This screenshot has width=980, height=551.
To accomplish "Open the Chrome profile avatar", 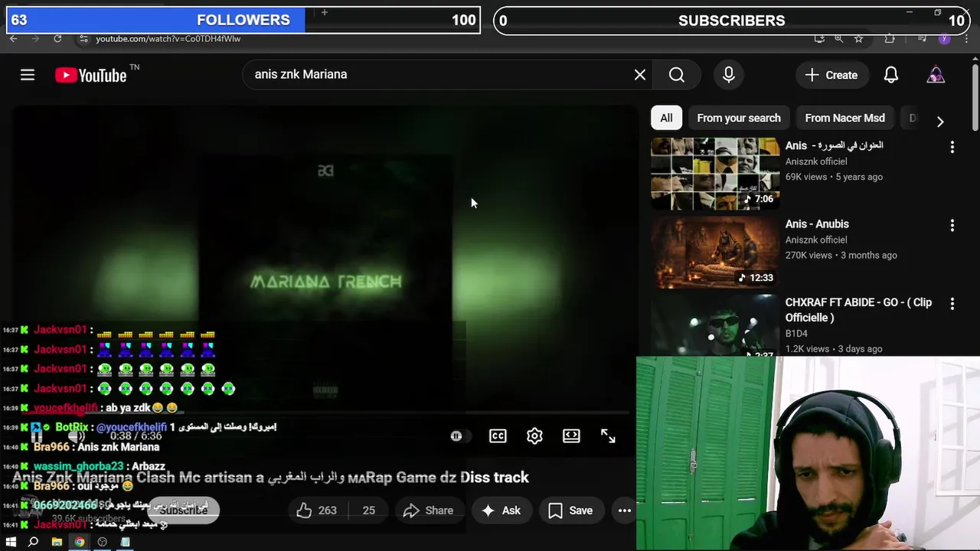I will tap(945, 38).
